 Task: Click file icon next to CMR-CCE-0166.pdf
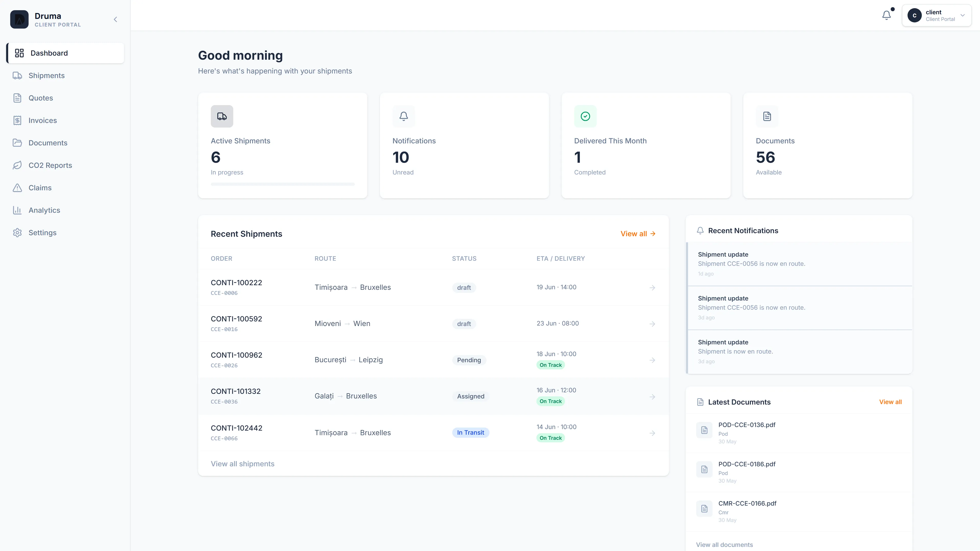click(x=704, y=509)
